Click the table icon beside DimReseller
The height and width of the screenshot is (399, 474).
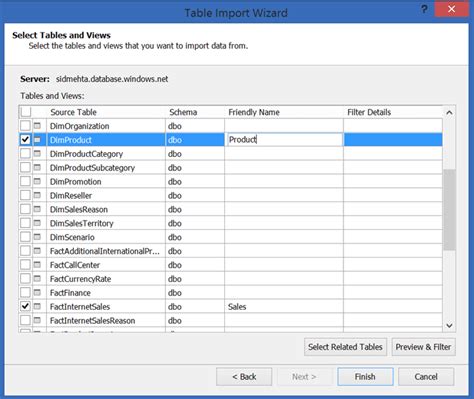tap(37, 195)
